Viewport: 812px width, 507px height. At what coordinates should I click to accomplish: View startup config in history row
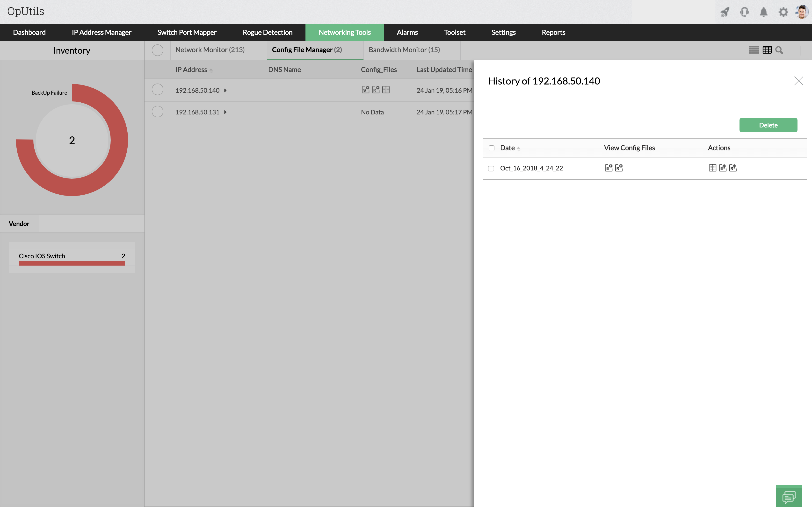tap(608, 168)
